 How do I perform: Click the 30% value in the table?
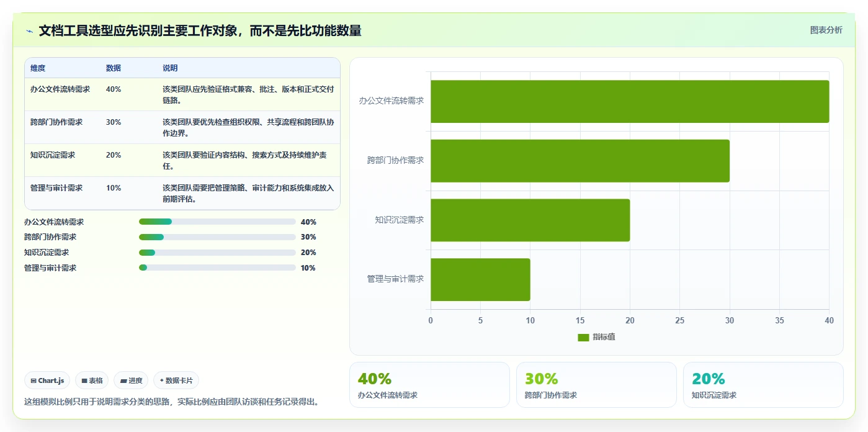[x=114, y=122]
